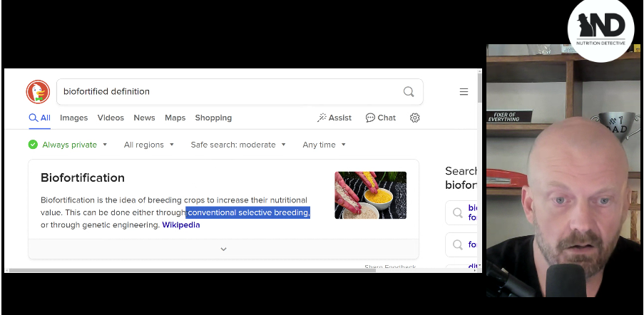Click the second related search magnifier icon
Image resolution: width=644 pixels, height=315 pixels.
(458, 245)
